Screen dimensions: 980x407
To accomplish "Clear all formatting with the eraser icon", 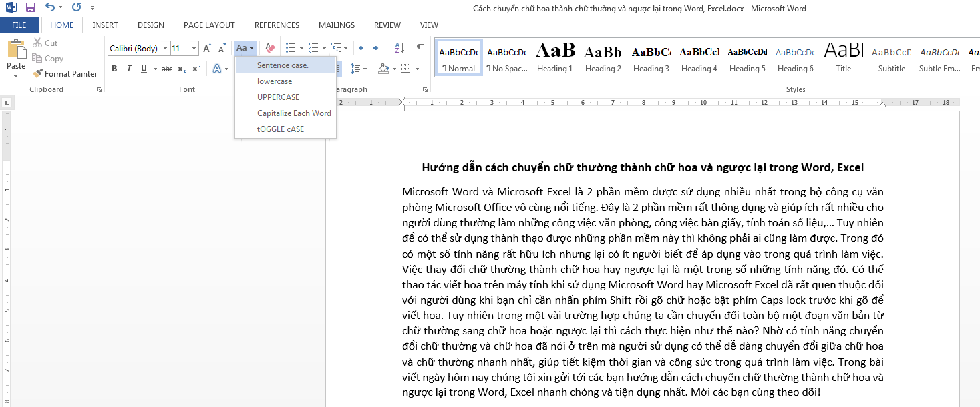I will [x=270, y=48].
